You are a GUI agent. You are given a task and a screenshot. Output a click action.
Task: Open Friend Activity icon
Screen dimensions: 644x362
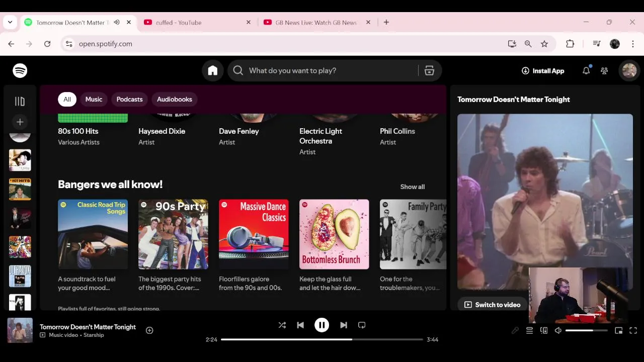click(x=604, y=71)
